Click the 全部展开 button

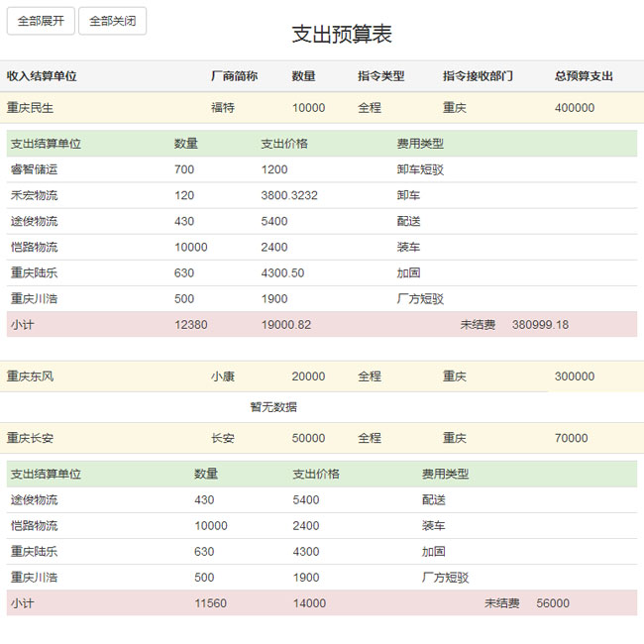(x=41, y=21)
